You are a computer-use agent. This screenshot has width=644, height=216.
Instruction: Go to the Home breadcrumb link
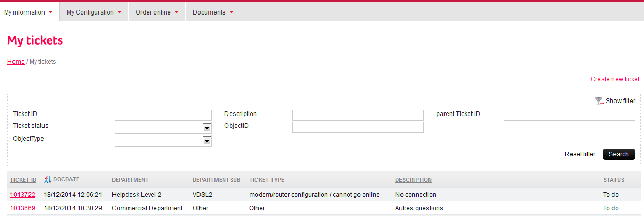[x=16, y=62]
